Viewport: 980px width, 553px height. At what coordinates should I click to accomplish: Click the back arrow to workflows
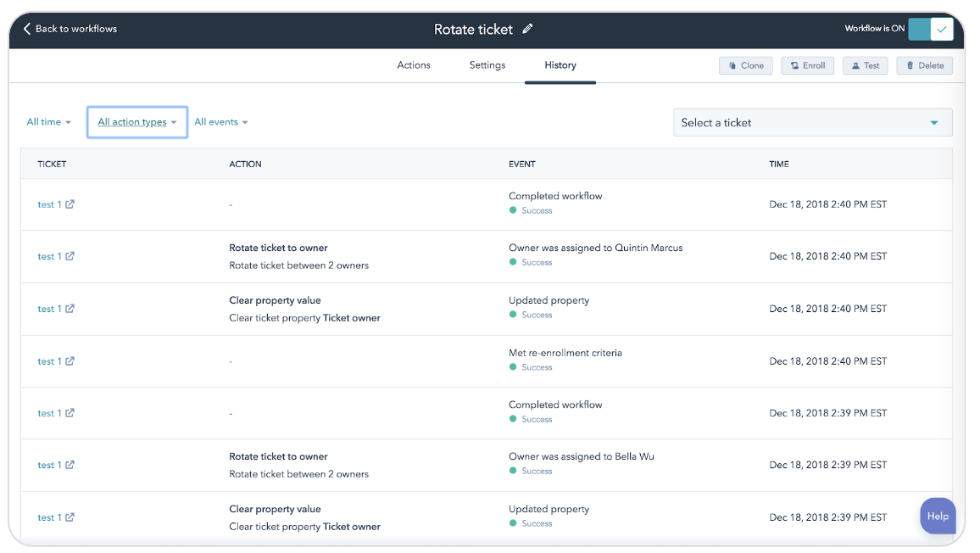pos(27,29)
